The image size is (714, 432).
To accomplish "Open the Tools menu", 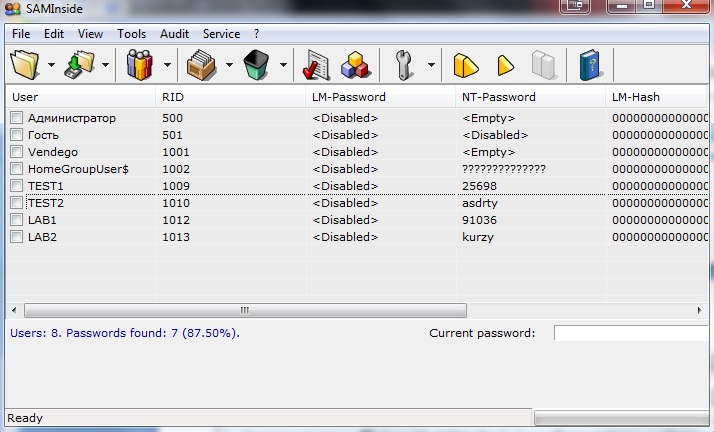I will click(x=131, y=34).
